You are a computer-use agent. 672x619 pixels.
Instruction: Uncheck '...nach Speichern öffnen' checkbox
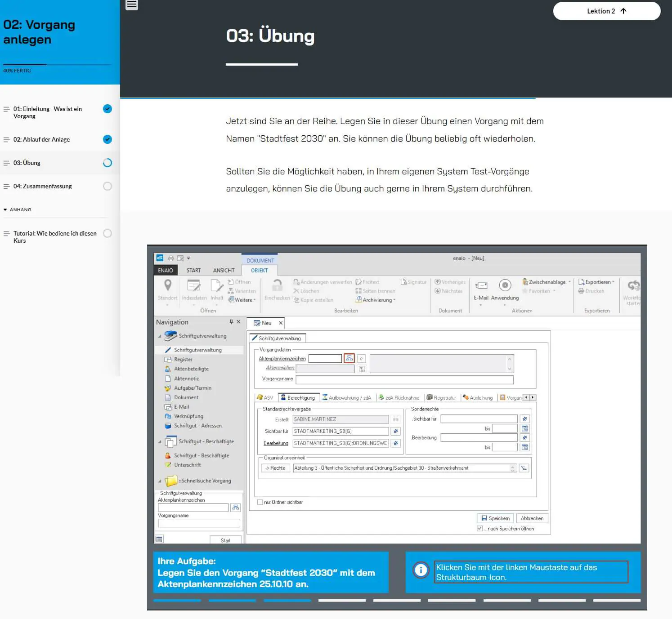click(479, 529)
